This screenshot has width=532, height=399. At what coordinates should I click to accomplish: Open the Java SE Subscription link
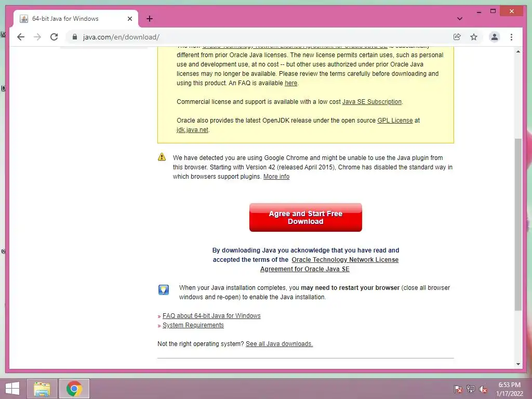(372, 102)
